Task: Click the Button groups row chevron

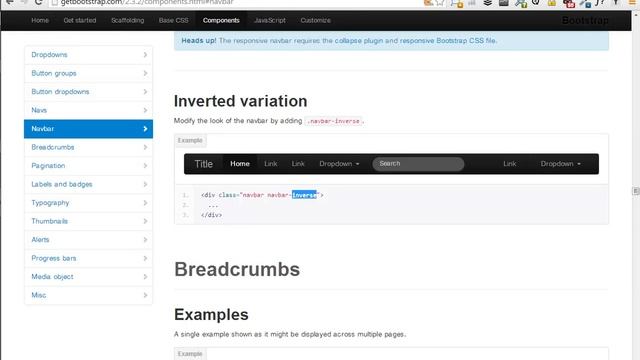Action: pyautogui.click(x=145, y=73)
